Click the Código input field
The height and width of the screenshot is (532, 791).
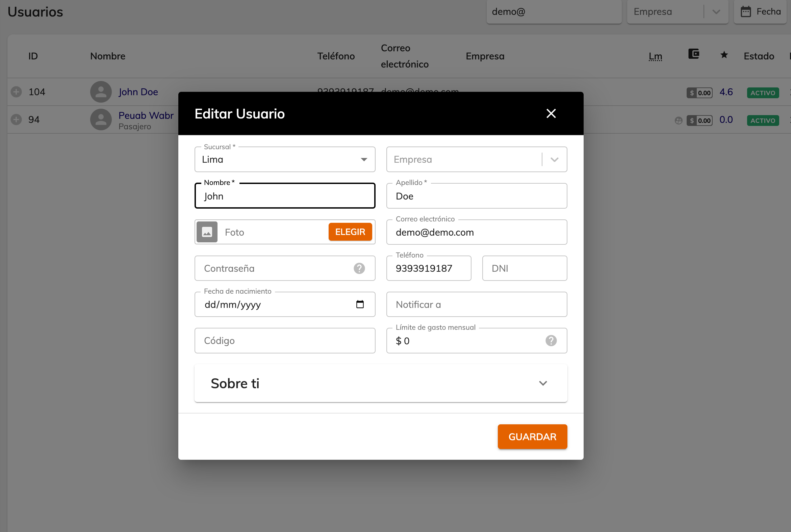pos(284,341)
